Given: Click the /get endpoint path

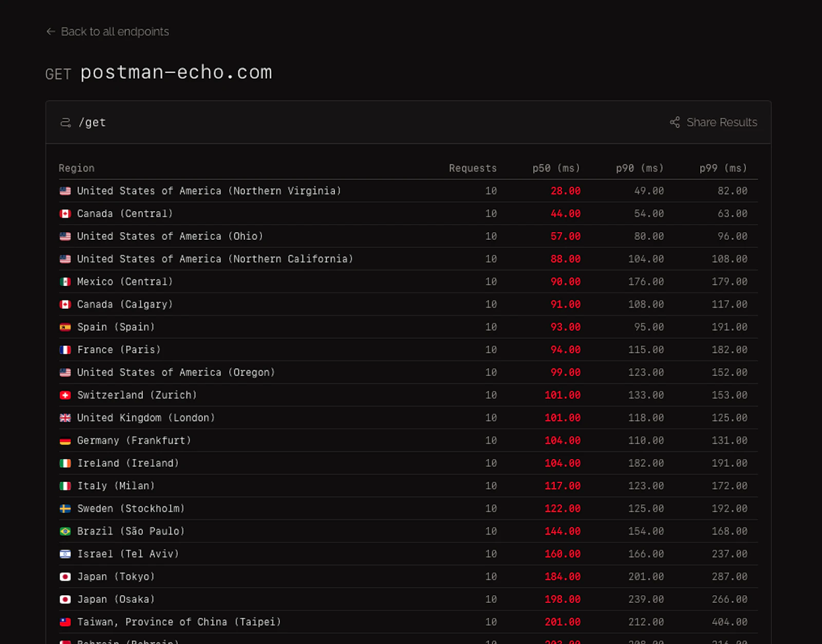Looking at the screenshot, I should pos(92,122).
